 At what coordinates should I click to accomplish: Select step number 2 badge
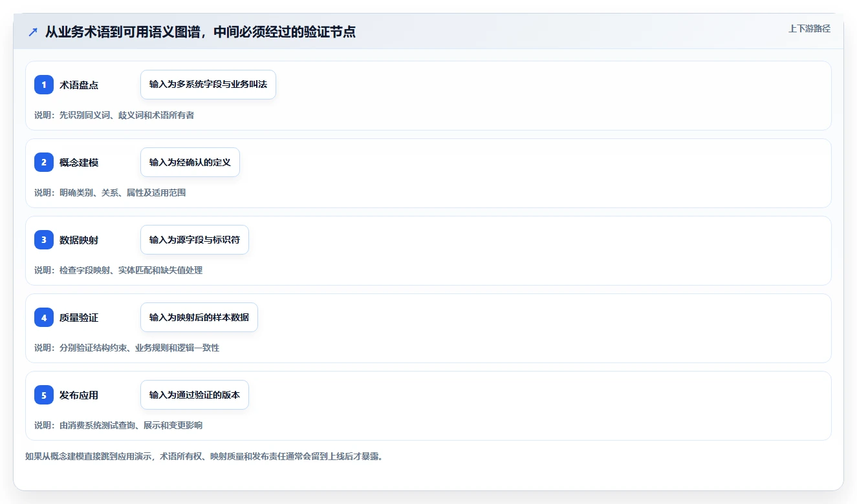(44, 162)
